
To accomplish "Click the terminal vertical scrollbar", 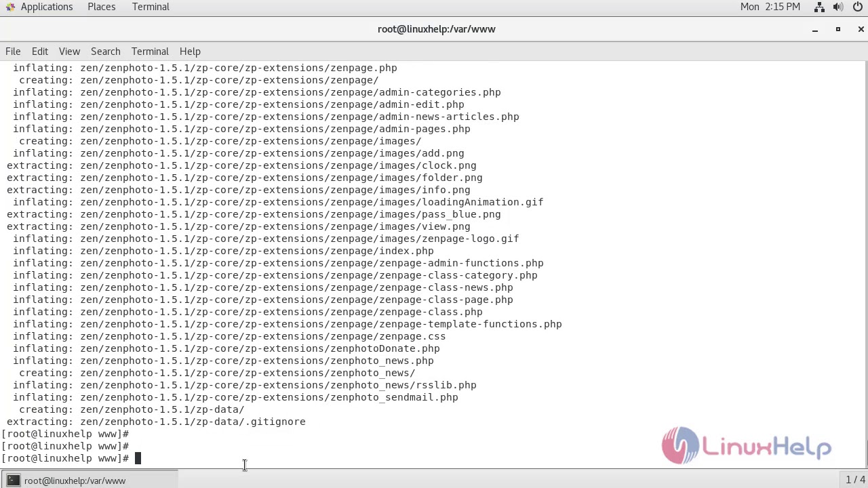I will coord(865,264).
